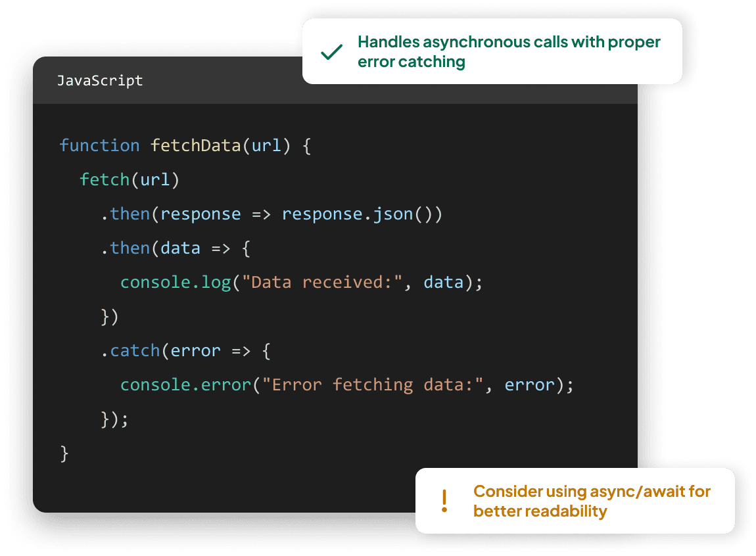Select the url parameter in fetchData
Screen dimensions: 756x556
click(x=266, y=145)
